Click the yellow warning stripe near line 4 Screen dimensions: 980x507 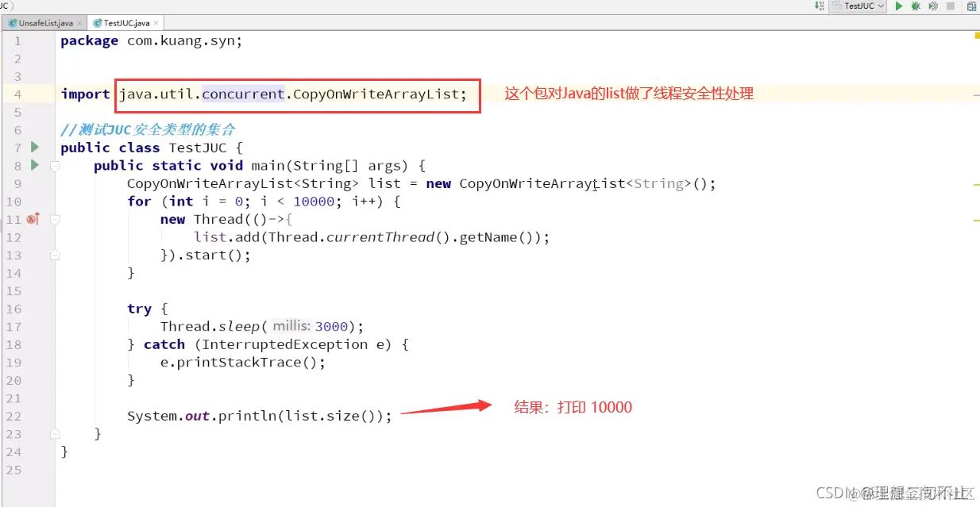976,94
